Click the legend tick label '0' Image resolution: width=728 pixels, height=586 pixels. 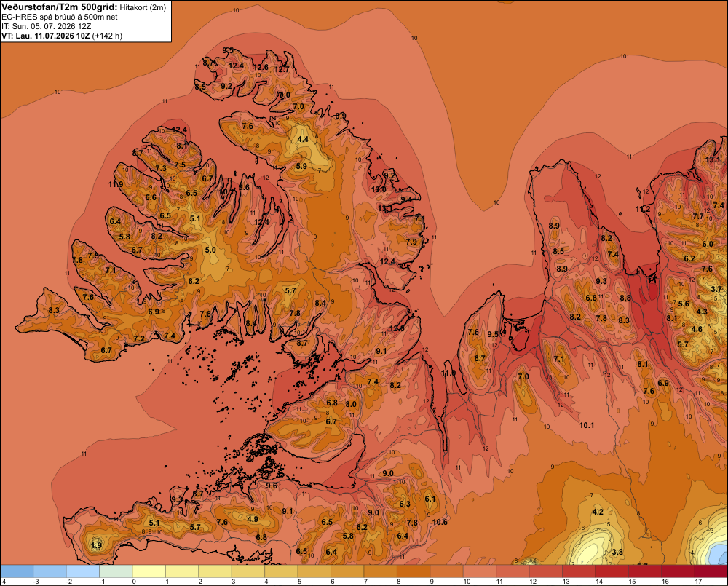pos(134,582)
